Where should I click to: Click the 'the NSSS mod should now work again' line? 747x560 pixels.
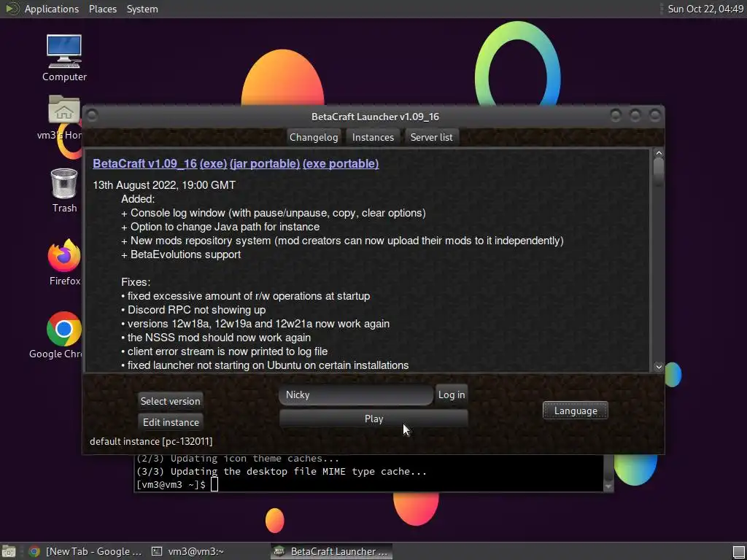(x=216, y=337)
